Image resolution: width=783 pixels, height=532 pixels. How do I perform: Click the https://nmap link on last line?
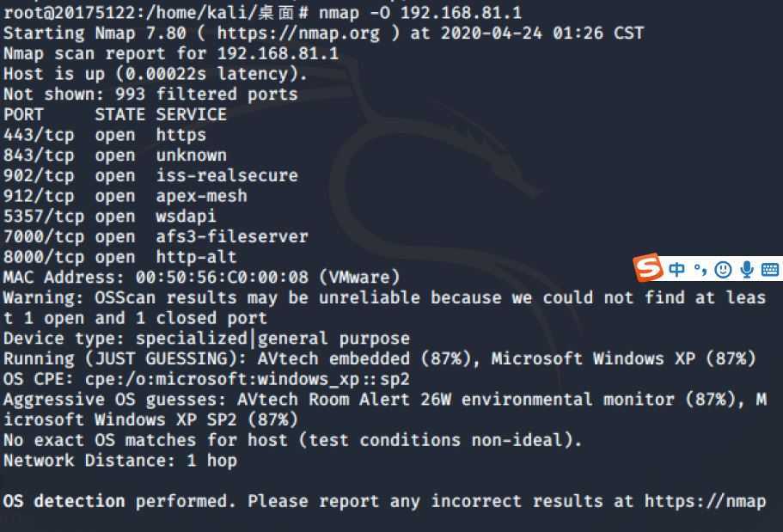coord(705,501)
